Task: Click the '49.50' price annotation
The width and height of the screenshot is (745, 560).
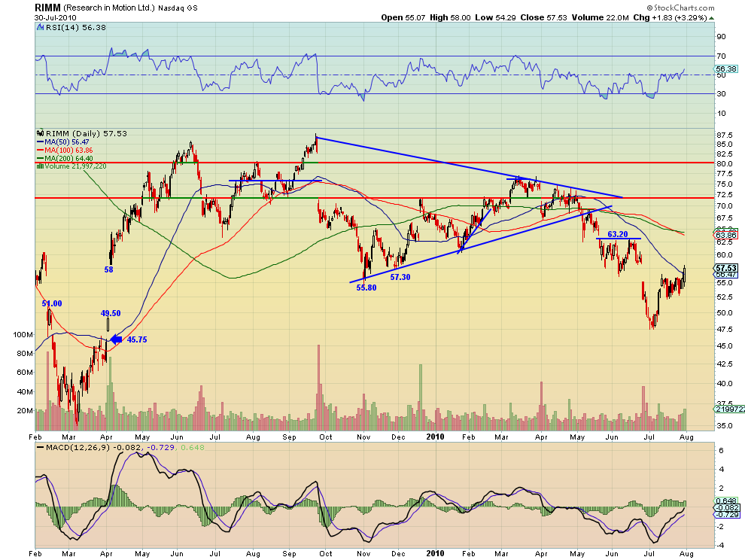Action: 111,313
